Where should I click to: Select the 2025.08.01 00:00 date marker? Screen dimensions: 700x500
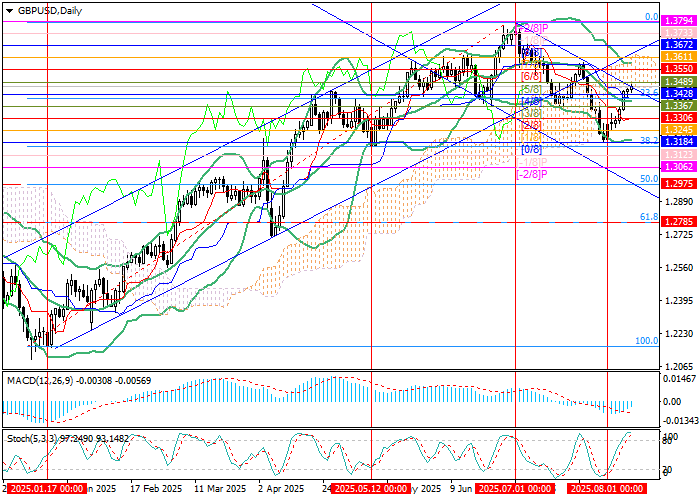[607, 488]
